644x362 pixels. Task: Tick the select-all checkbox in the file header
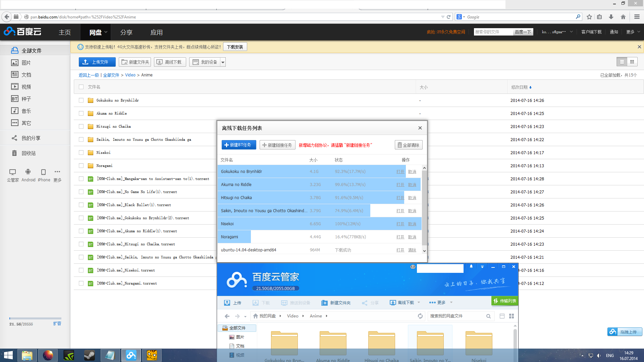81,87
